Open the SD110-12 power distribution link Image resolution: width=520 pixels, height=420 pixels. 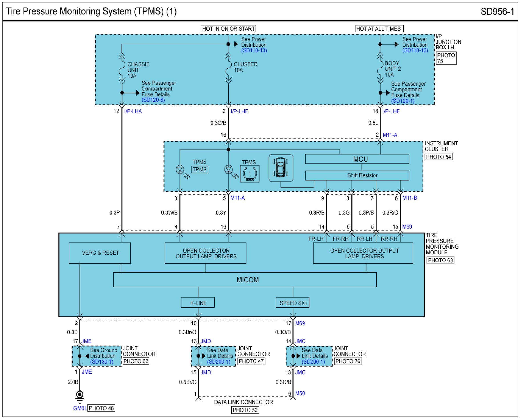[415, 50]
